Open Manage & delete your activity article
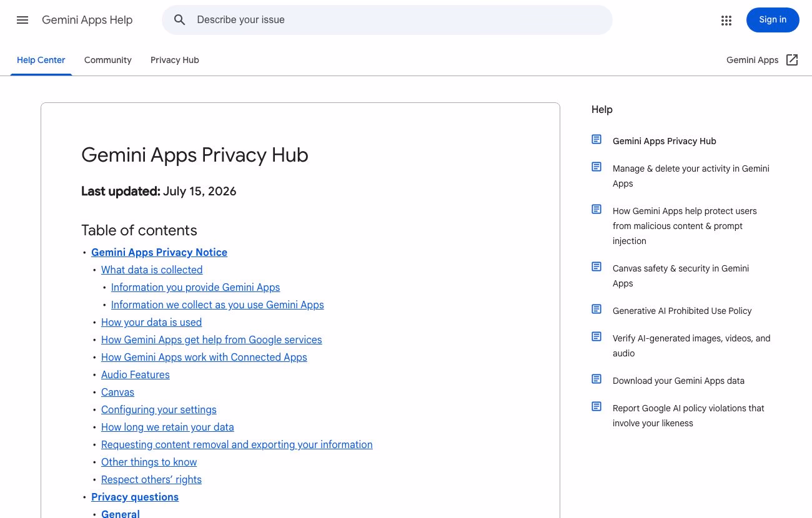Viewport: 812px width, 518px height. (691, 176)
